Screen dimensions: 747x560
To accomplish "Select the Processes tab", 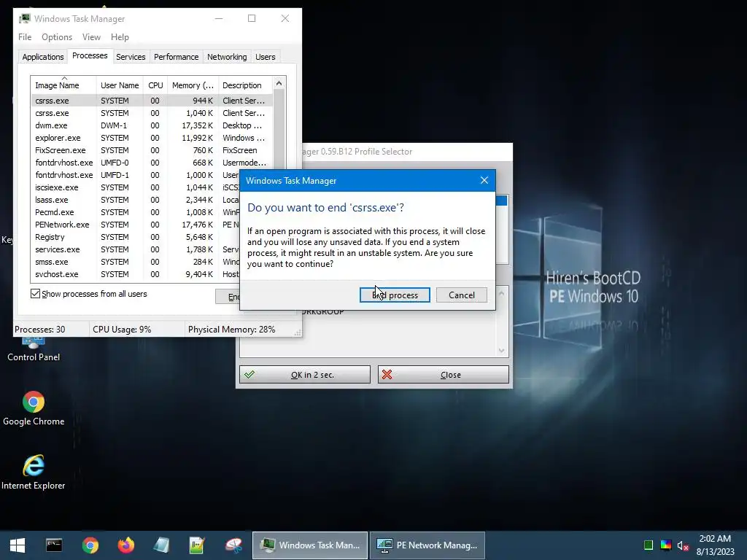I will click(90, 55).
